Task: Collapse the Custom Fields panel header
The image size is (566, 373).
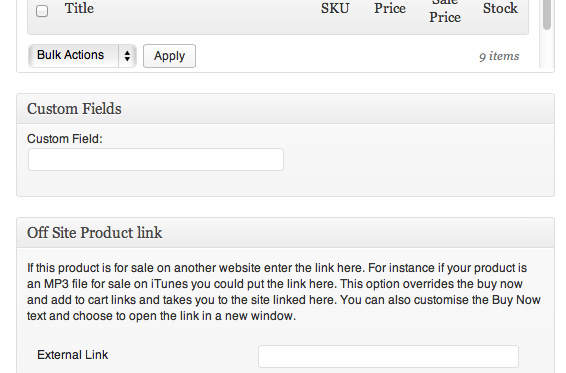Action: tap(285, 109)
